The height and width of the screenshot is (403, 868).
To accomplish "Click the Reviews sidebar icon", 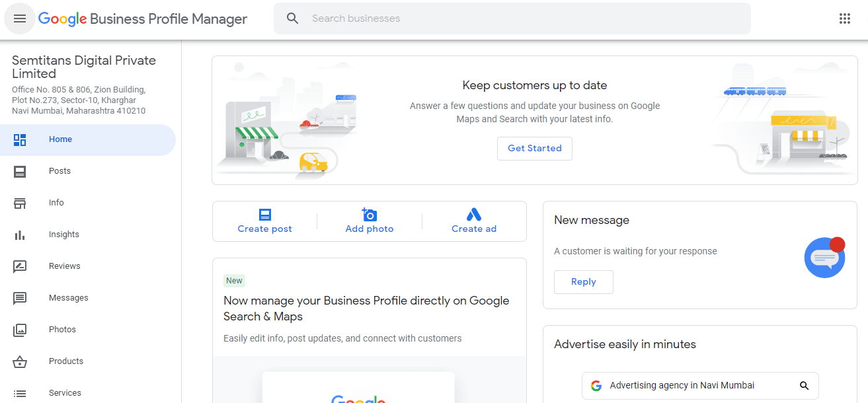I will pos(20,266).
